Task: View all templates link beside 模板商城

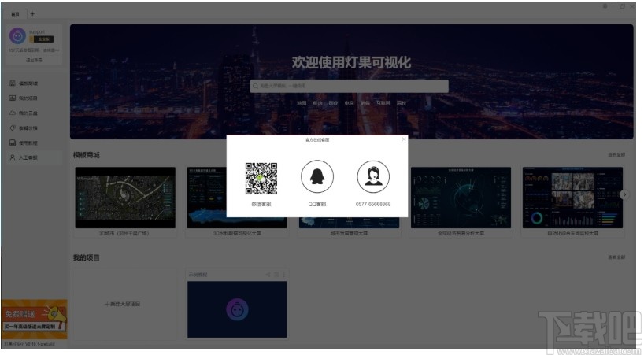Action: click(x=616, y=155)
